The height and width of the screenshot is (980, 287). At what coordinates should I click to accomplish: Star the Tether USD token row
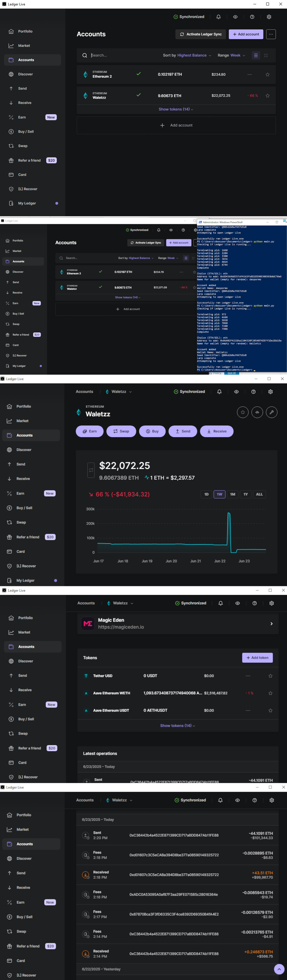(x=271, y=676)
